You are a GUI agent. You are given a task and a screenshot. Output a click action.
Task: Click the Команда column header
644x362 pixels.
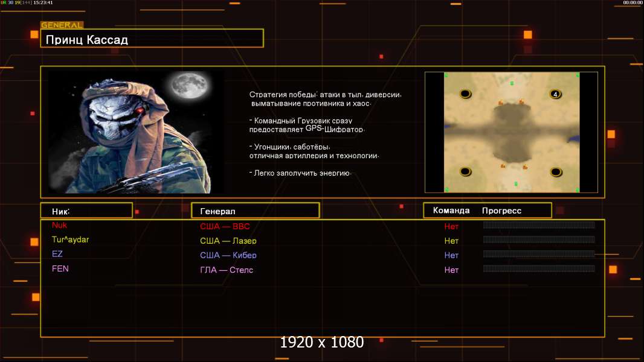[451, 211]
